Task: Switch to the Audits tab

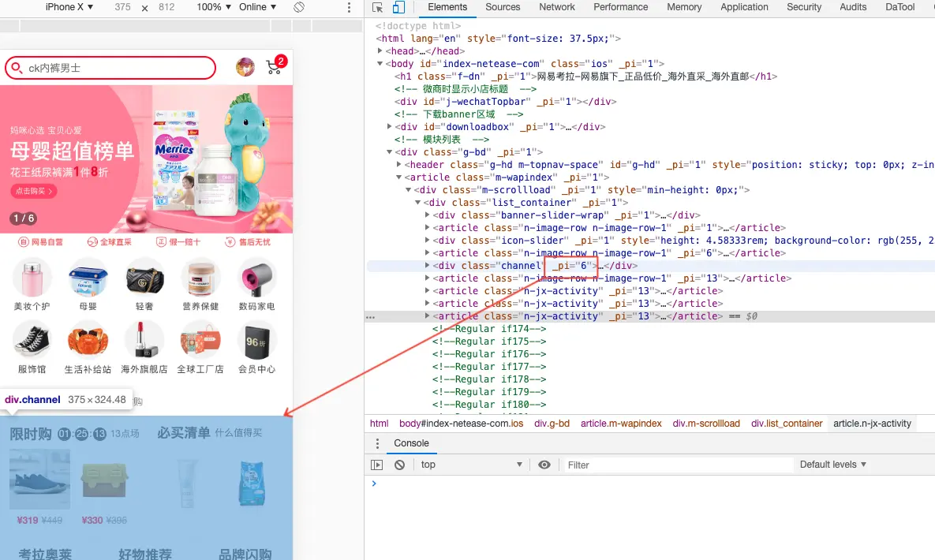Action: (853, 7)
